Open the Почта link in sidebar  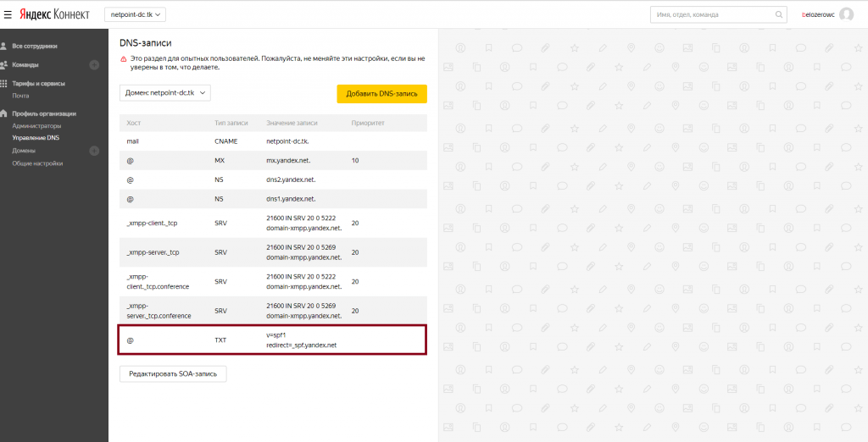click(20, 96)
